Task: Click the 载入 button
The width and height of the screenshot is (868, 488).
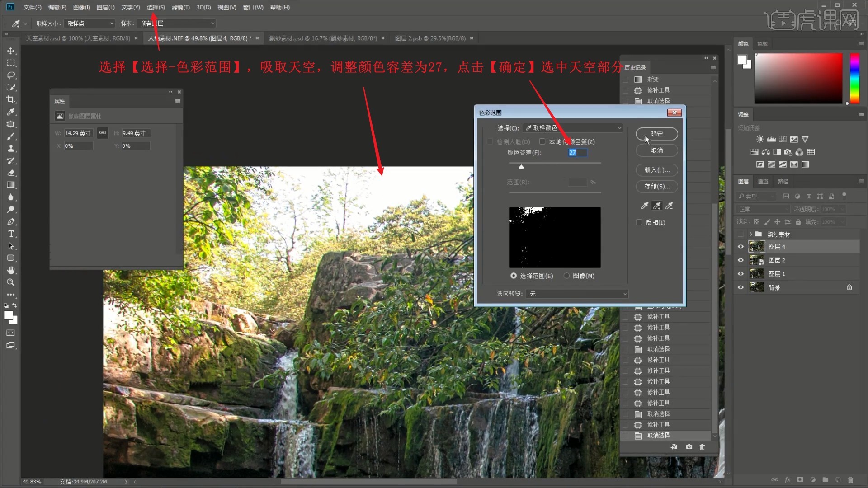Action: 656,170
